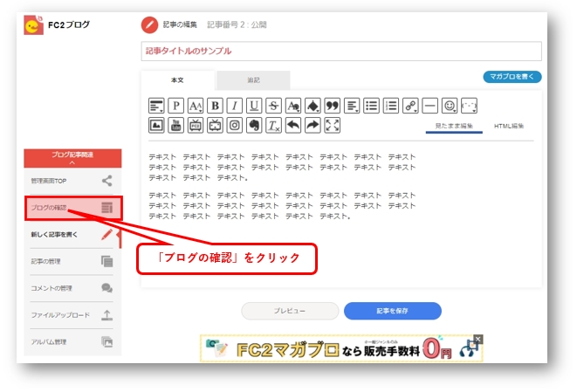Insert a bulleted list
Viewport: 577px width, 392px height.
[371, 106]
